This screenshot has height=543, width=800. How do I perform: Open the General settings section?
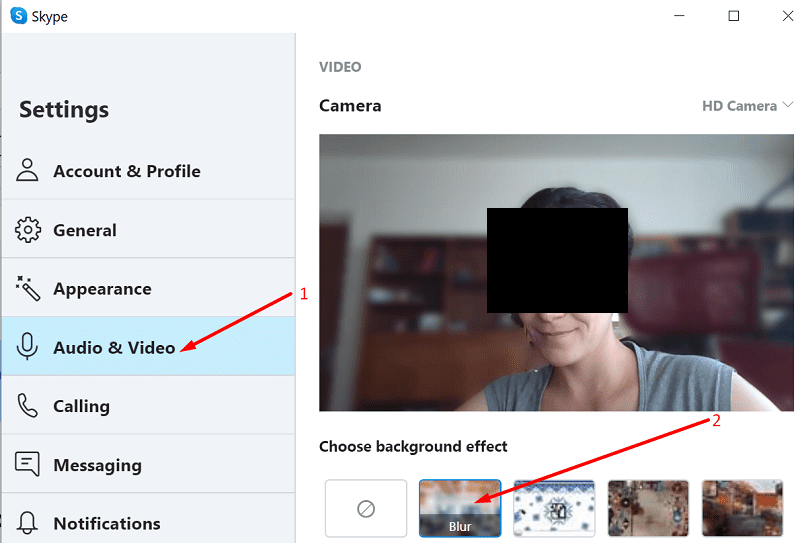(148, 230)
